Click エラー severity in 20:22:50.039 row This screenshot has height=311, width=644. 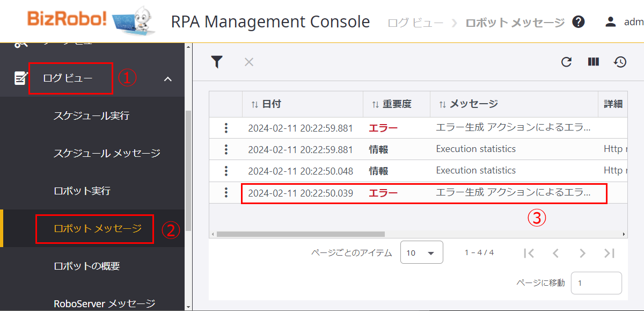(383, 193)
